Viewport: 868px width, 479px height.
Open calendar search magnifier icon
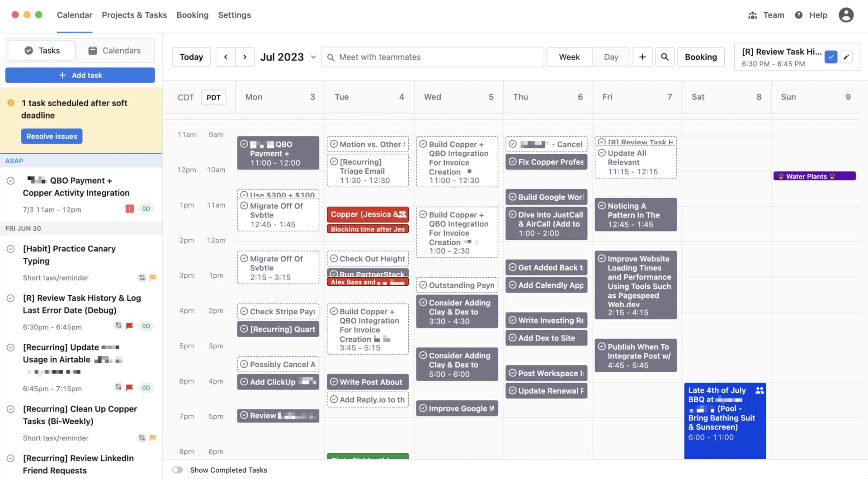click(x=665, y=57)
